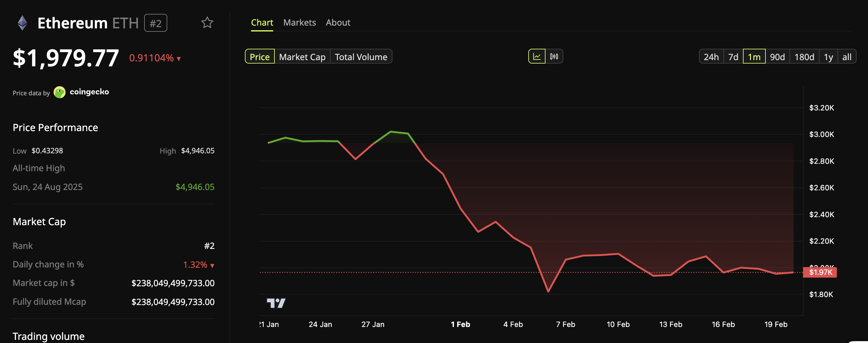Image resolution: width=868 pixels, height=343 pixels.
Task: Switch chart data to Total Volume
Action: [x=361, y=56]
